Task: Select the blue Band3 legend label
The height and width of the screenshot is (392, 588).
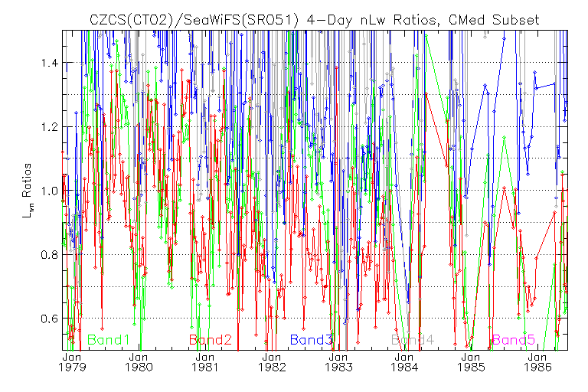Action: click(x=312, y=340)
